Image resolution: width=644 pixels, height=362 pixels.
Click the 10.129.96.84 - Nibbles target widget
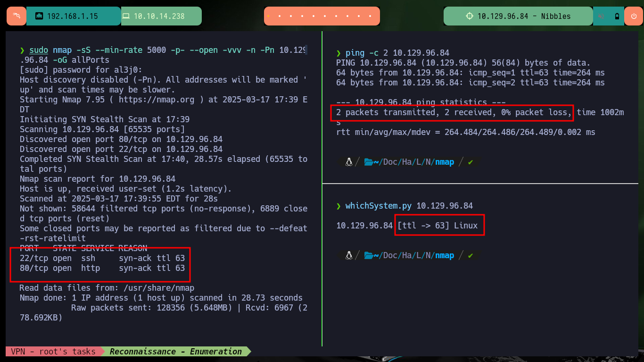coord(518,16)
